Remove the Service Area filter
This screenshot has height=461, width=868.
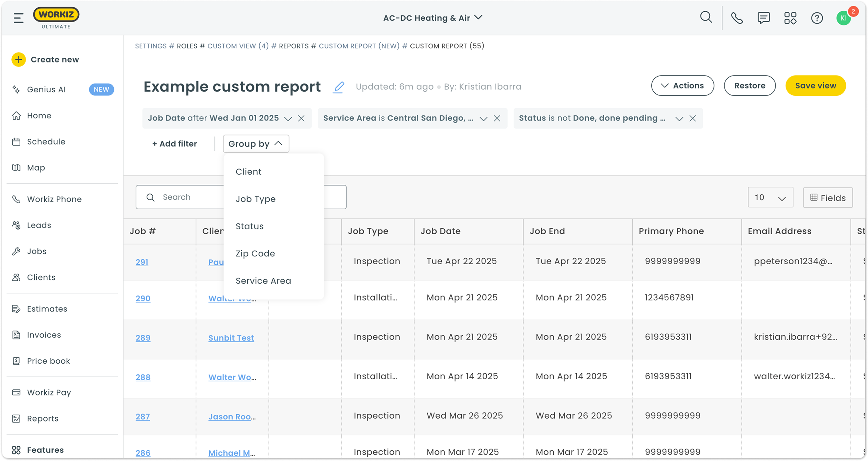pos(497,118)
